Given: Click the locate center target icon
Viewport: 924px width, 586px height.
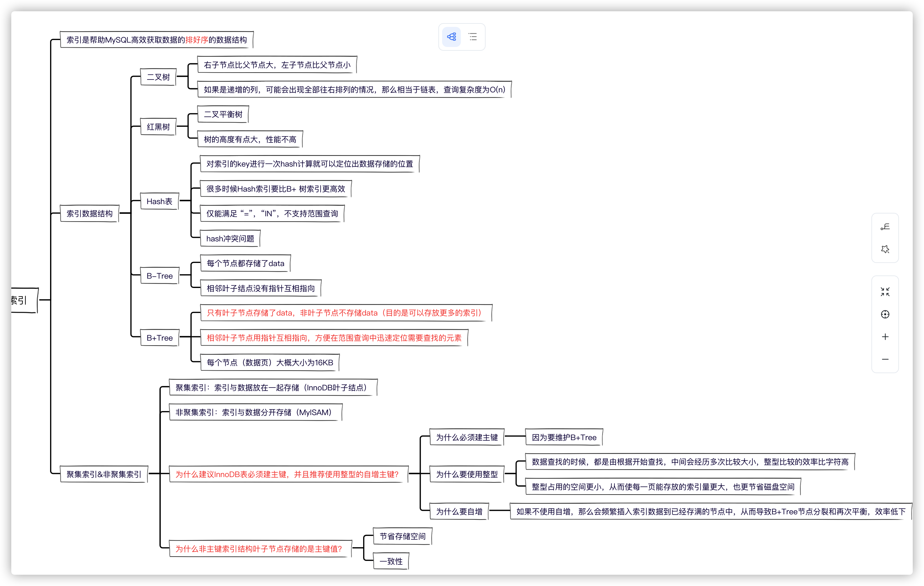Looking at the screenshot, I should click(x=885, y=314).
